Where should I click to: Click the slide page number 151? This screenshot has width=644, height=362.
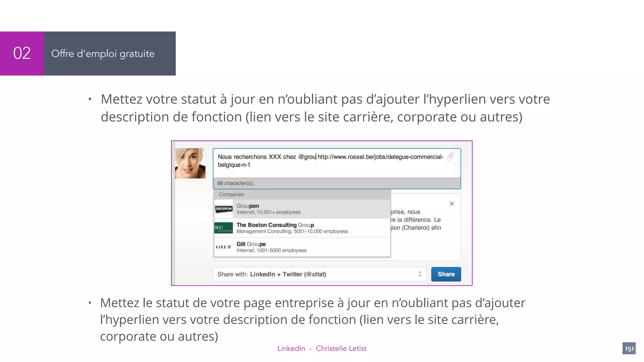pos(629,348)
